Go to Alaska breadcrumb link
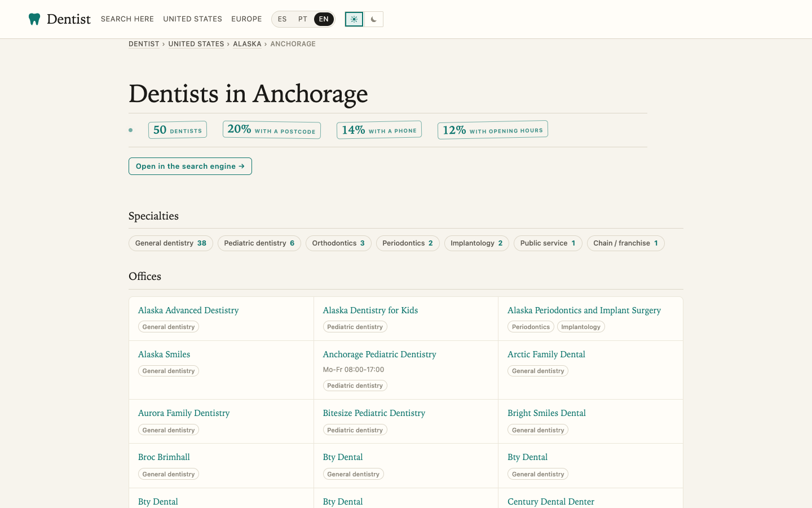This screenshot has height=508, width=812. (247, 44)
